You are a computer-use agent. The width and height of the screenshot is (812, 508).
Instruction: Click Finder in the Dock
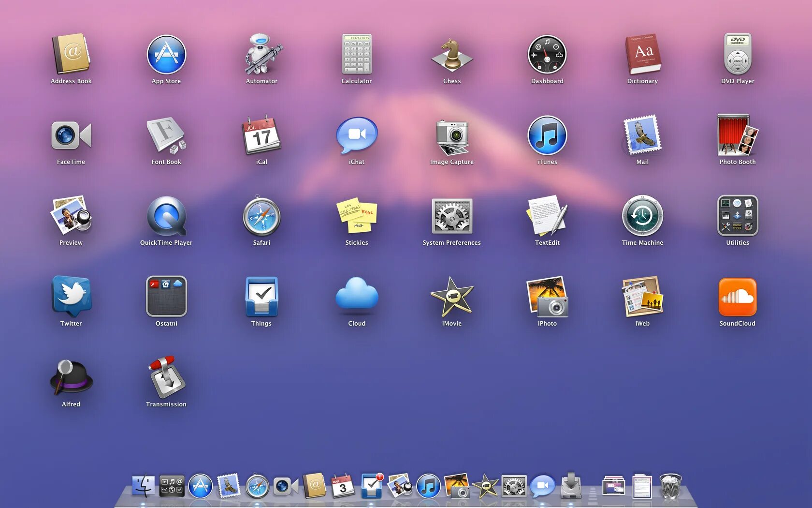tap(143, 486)
